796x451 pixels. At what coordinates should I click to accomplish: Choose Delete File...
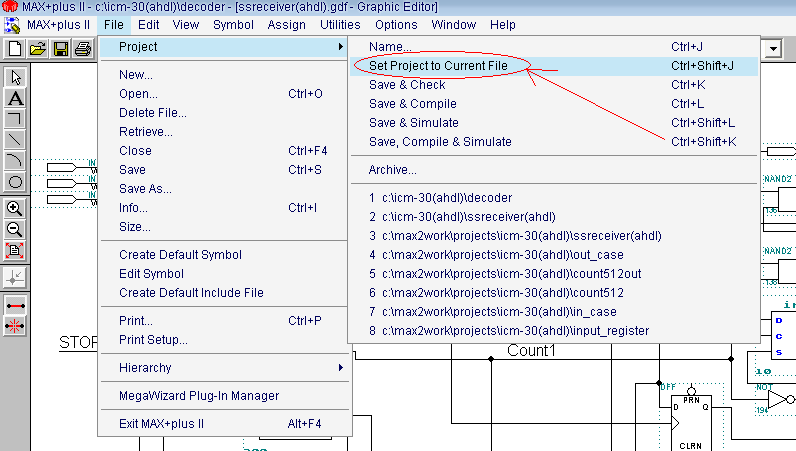(223, 113)
